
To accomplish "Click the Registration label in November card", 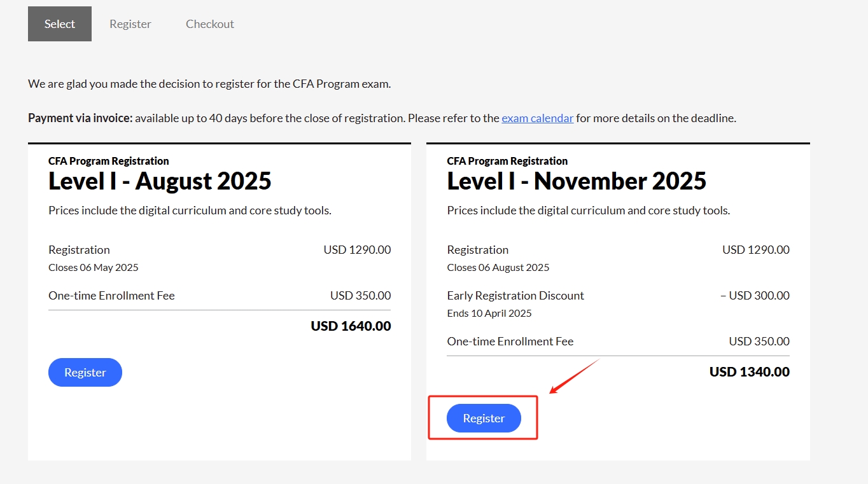I will (x=478, y=250).
